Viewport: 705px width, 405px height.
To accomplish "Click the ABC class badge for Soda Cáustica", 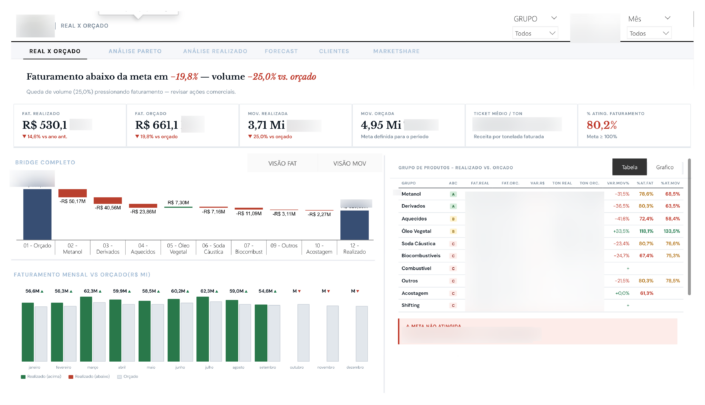I will click(x=454, y=243).
